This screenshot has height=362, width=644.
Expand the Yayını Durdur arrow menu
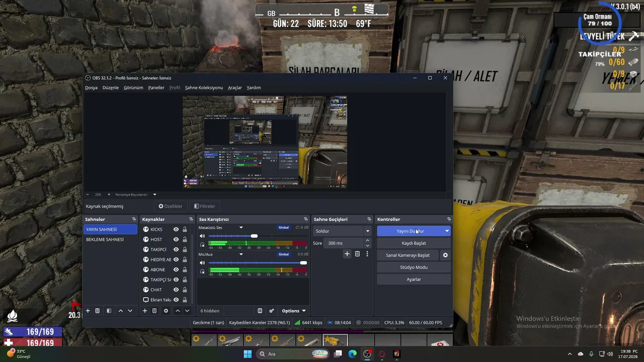pyautogui.click(x=447, y=231)
